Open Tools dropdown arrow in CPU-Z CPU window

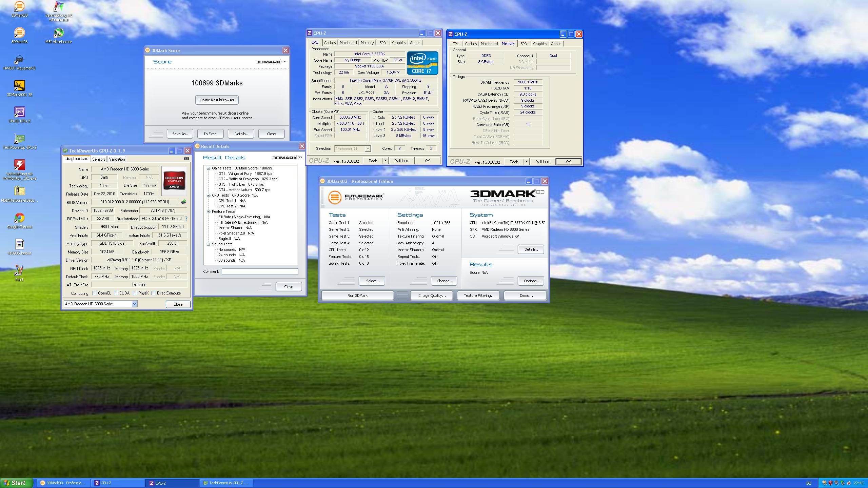385,161
